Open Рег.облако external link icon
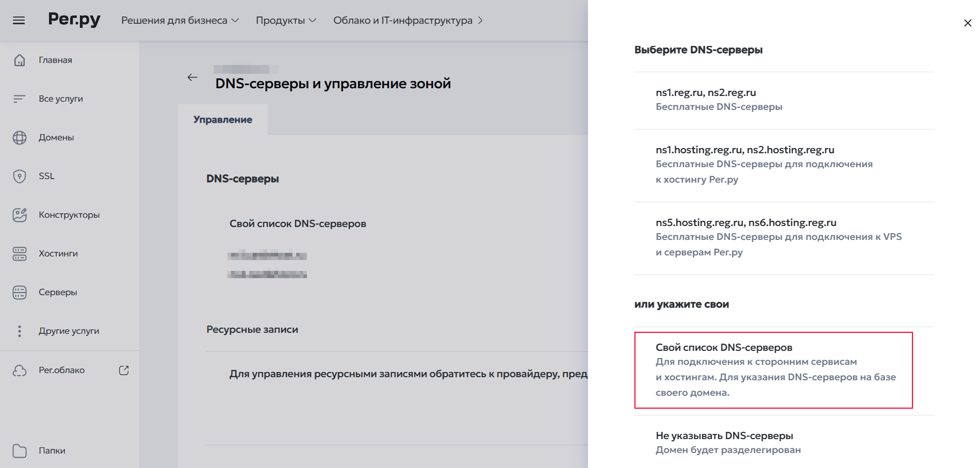 click(124, 370)
